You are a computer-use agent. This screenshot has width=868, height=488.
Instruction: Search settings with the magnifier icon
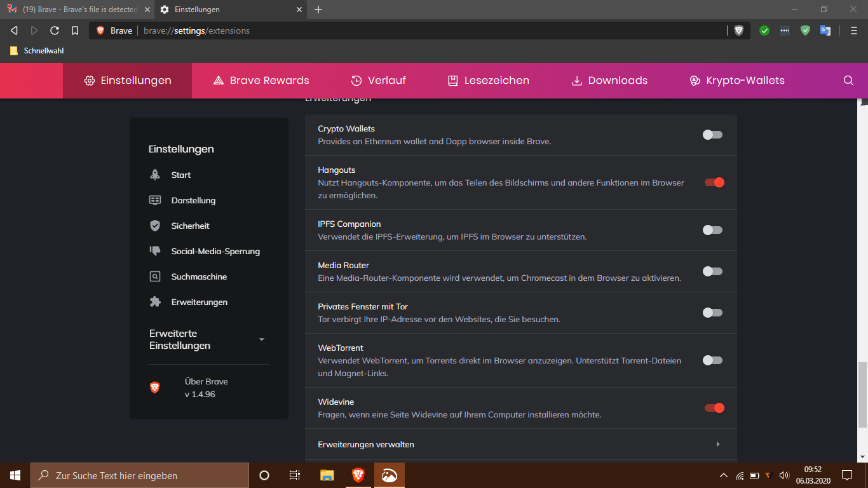click(x=848, y=81)
